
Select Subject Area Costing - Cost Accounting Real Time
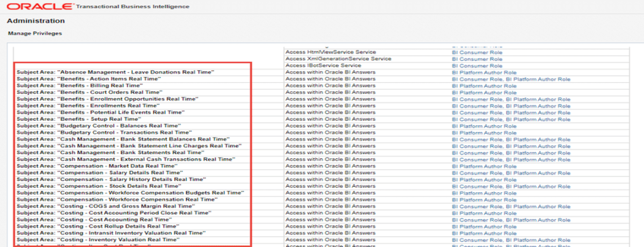[x=94, y=220]
